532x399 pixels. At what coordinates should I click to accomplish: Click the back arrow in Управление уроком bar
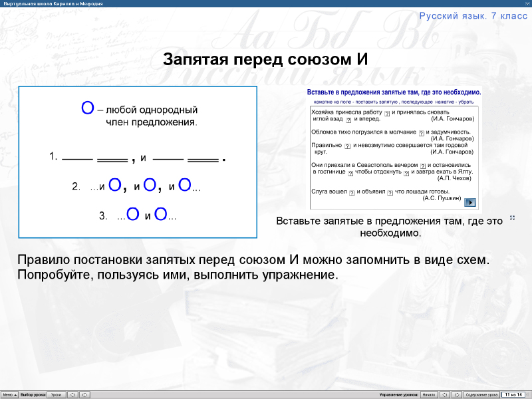pos(444,394)
